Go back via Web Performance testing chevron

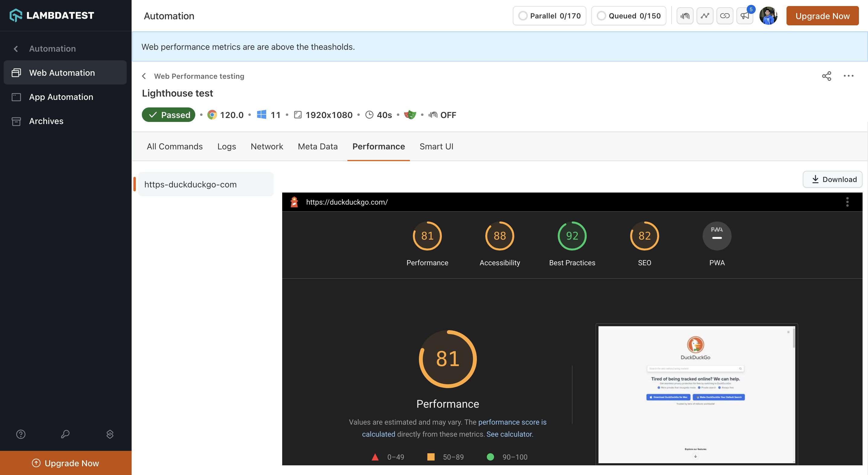(144, 76)
